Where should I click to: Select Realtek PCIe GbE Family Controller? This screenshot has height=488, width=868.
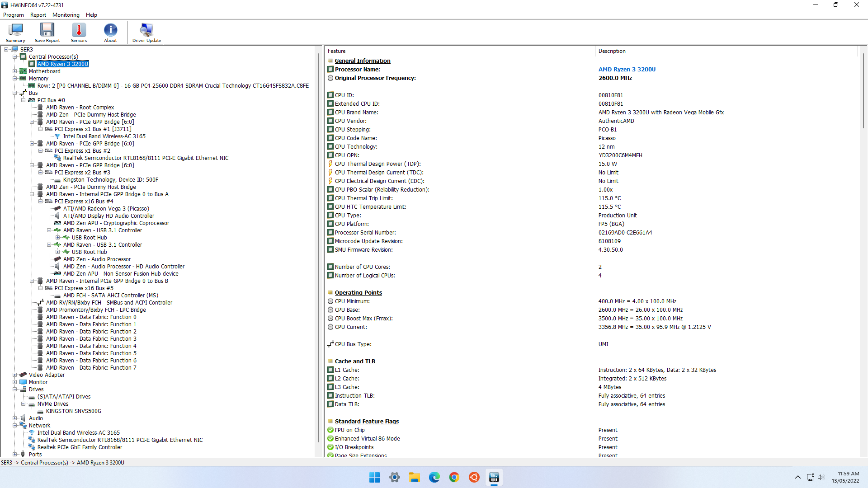coord(80,447)
